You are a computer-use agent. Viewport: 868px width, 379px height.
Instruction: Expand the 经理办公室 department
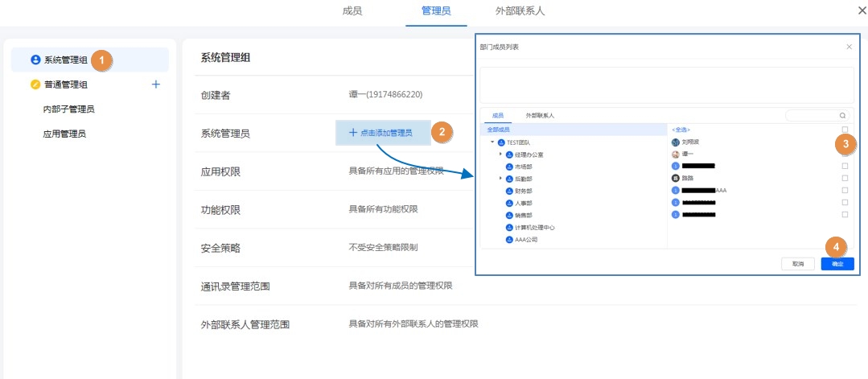coord(500,154)
